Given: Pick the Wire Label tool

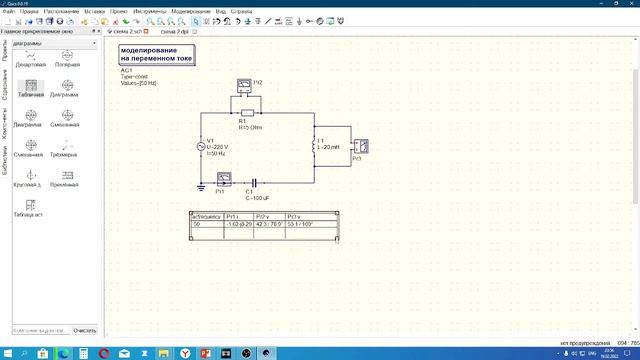Looking at the screenshot, I should point(278,21).
